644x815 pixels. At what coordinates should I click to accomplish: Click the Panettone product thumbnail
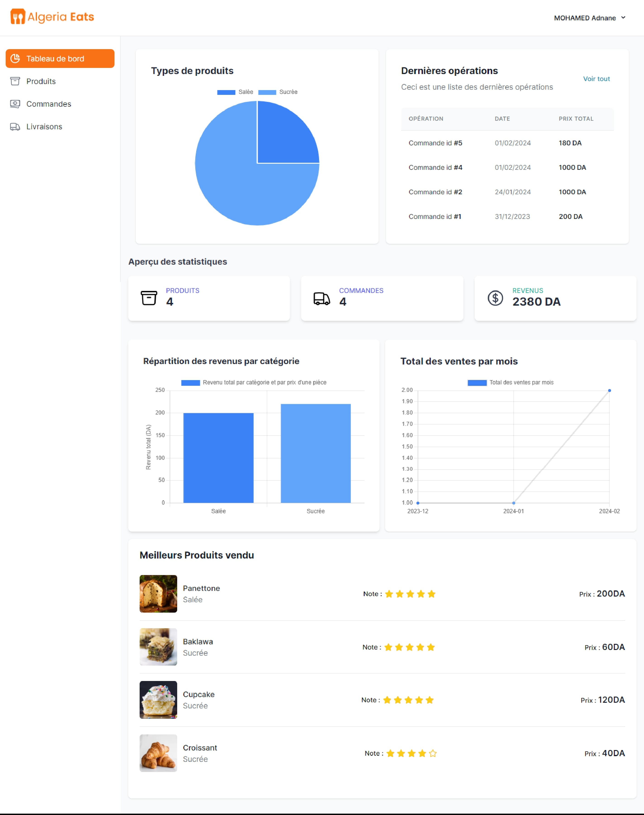(x=158, y=594)
